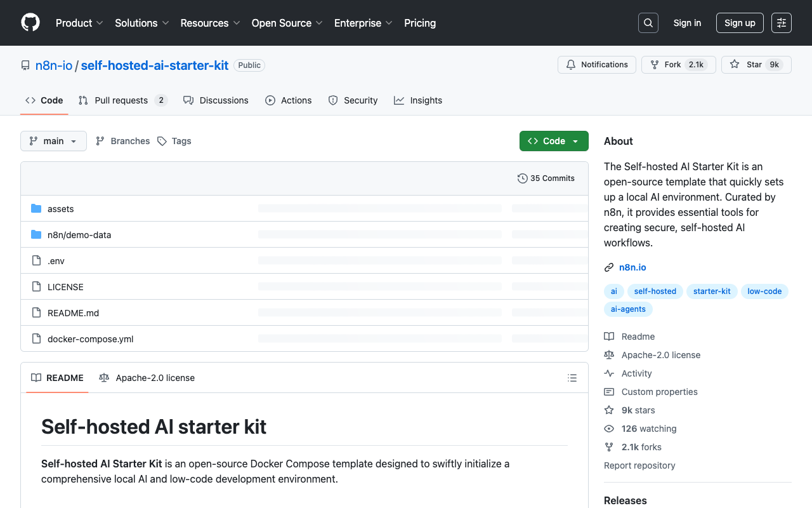The width and height of the screenshot is (812, 508).
Task: Select the self-hosted topic tag
Action: [655, 291]
